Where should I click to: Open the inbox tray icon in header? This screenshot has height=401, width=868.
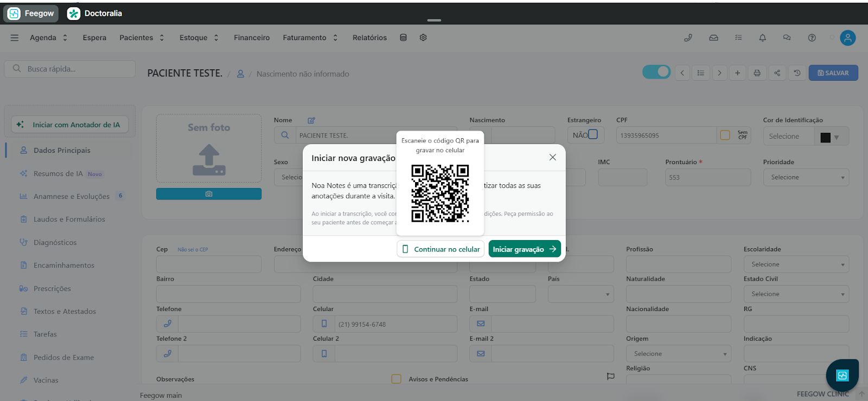[713, 38]
